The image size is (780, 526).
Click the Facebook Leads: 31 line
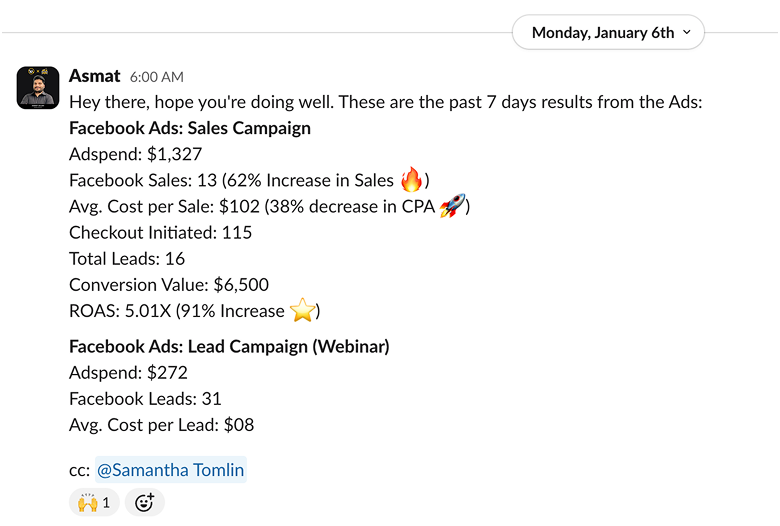tap(145, 399)
